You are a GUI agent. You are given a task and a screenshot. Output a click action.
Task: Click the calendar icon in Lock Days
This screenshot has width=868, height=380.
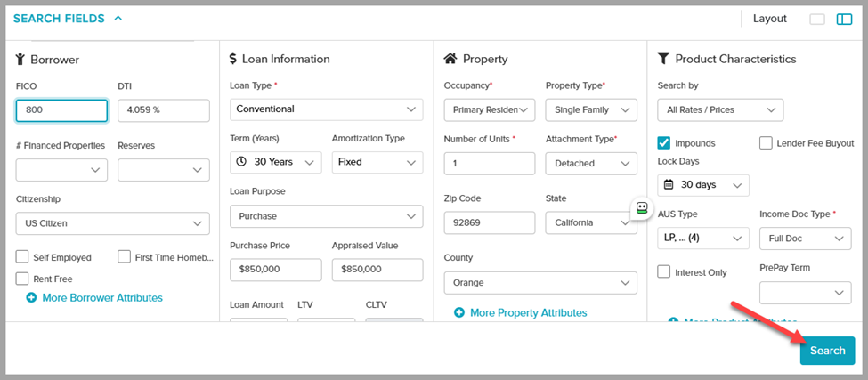coord(670,185)
